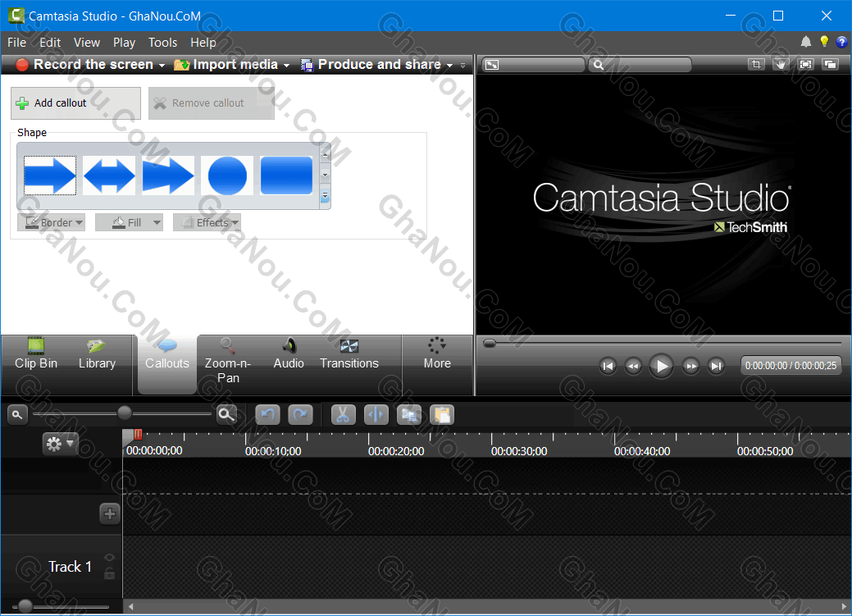Image resolution: width=852 pixels, height=616 pixels.
Task: Click the timecode display 0:00:00:00 / 0:00:00:25
Action: (790, 365)
